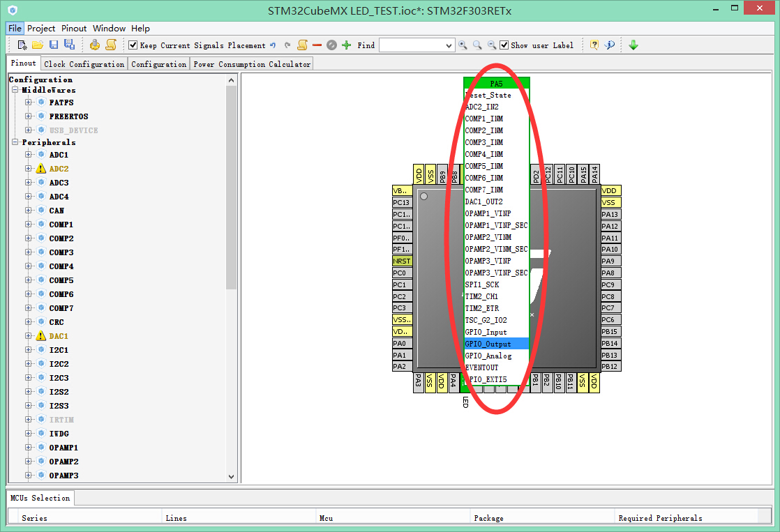
Task: Choose GPIO_Analog in the PA5 menu
Action: pyautogui.click(x=497, y=356)
